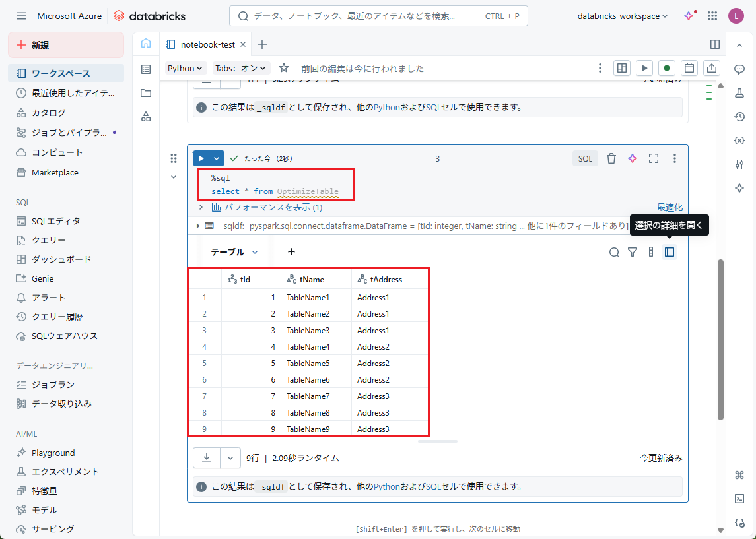
Task: Click the 新規 button
Action: [66, 45]
